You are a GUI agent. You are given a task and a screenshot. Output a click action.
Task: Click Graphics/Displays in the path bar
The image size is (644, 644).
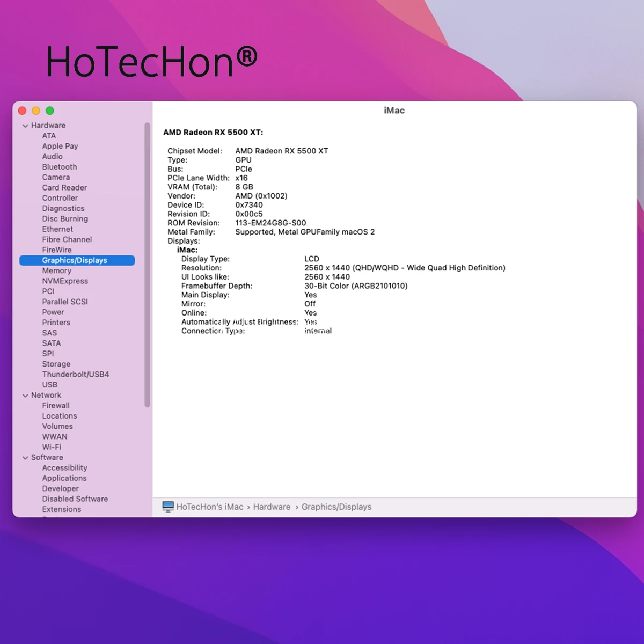pyautogui.click(x=336, y=507)
